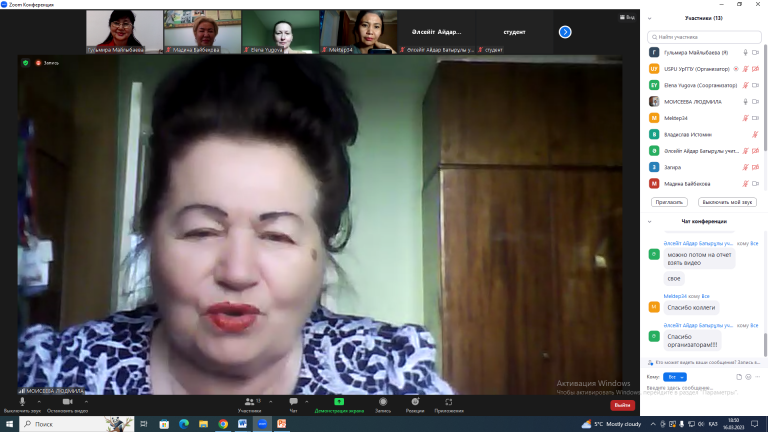Open the Apps icon in toolbar
Viewport: 768px width, 432px height.
[x=448, y=401]
